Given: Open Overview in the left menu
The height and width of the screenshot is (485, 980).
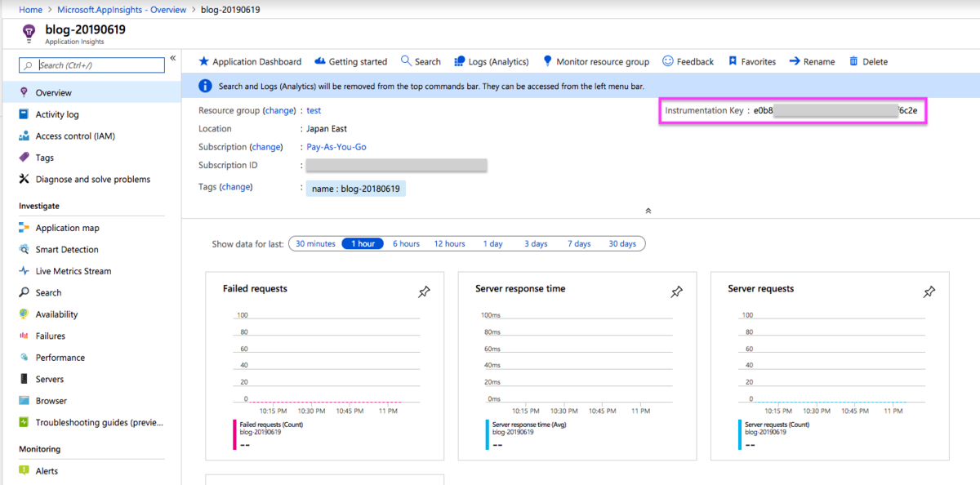Looking at the screenshot, I should (91, 93).
